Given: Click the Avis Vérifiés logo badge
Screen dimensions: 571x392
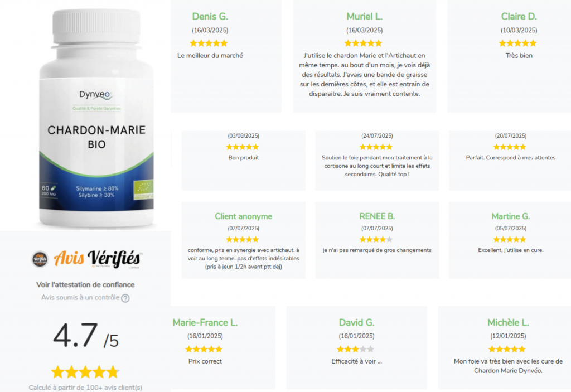Looking at the screenshot, I should [x=86, y=259].
